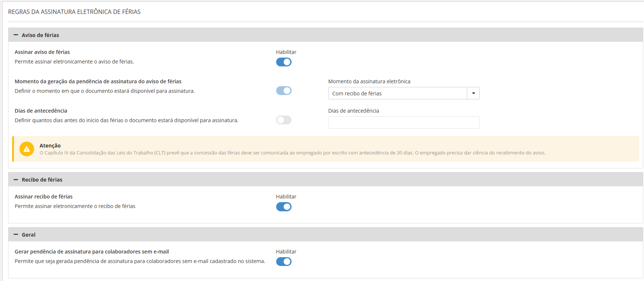Screen dimensions: 644x281
Task: Click the Dias de antecedência text field
Action: point(403,123)
